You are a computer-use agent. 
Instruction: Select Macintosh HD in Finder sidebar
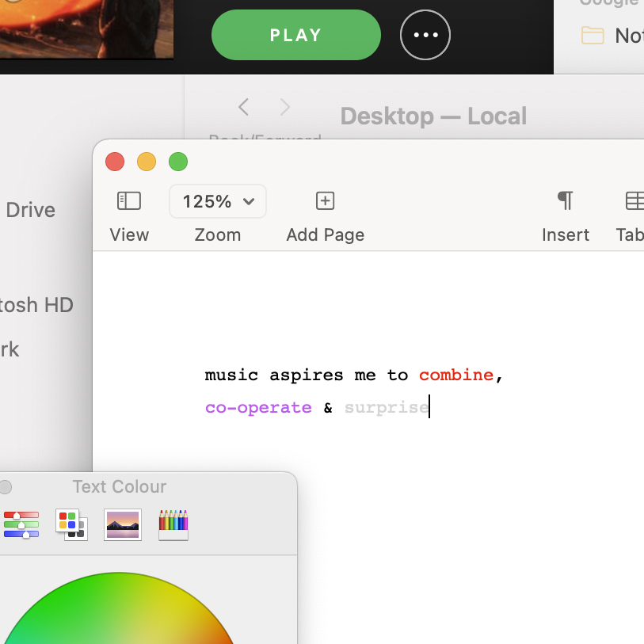(36, 305)
